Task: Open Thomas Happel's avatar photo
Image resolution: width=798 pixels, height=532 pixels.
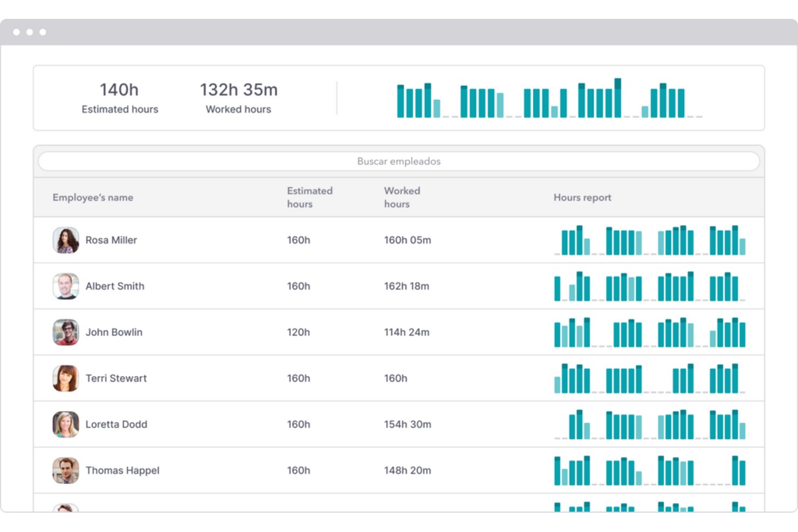Action: (x=66, y=471)
